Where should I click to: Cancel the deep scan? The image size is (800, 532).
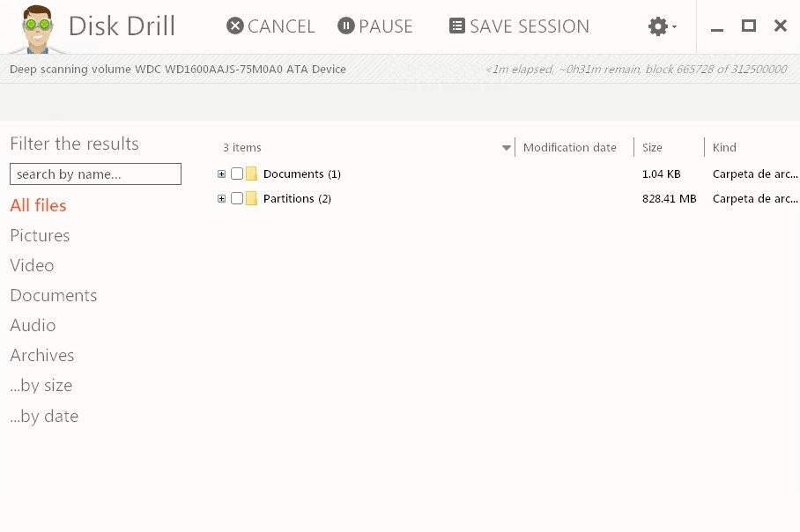click(270, 26)
